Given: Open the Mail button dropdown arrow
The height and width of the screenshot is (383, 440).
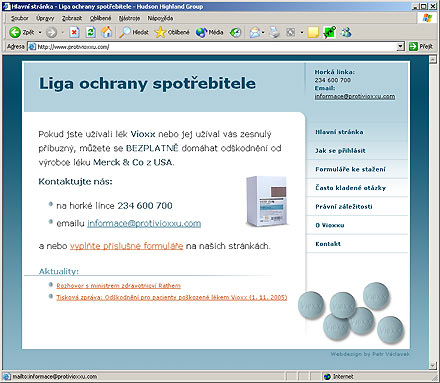Looking at the screenshot, I should (x=263, y=33).
